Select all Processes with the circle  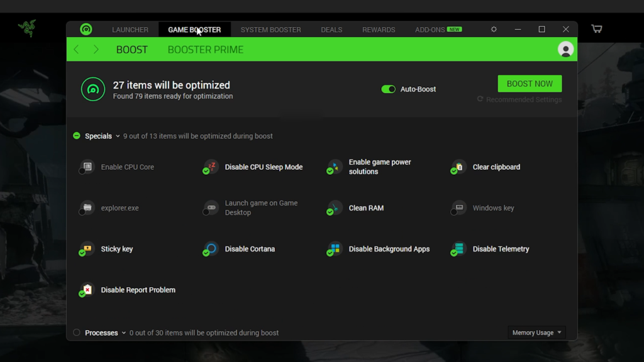point(76,332)
